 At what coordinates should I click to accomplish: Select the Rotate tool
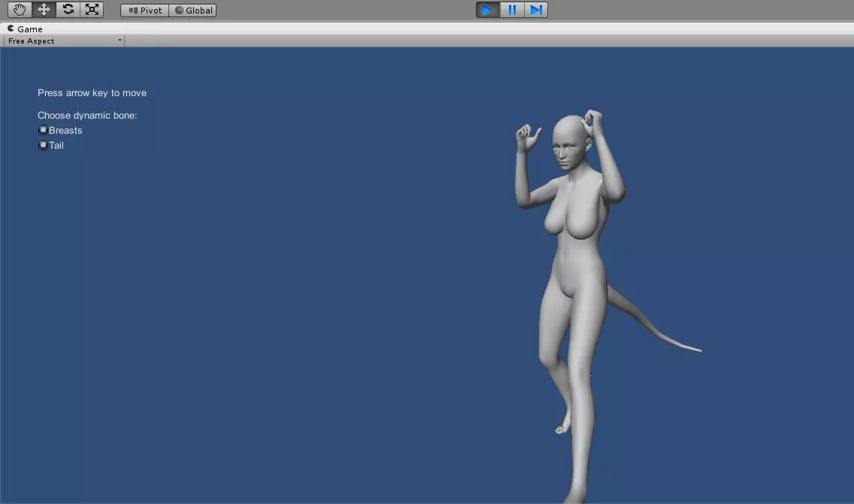click(68, 10)
